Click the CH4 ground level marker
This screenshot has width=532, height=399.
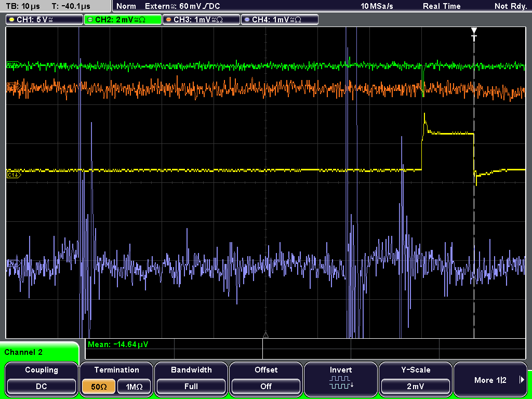pyautogui.click(x=14, y=263)
